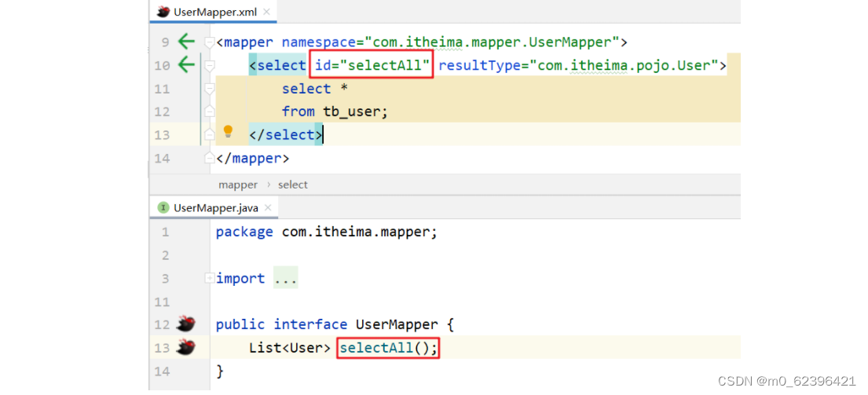868x395 pixels.
Task: Collapse the mapper tag fold on line 9
Action: click(209, 42)
